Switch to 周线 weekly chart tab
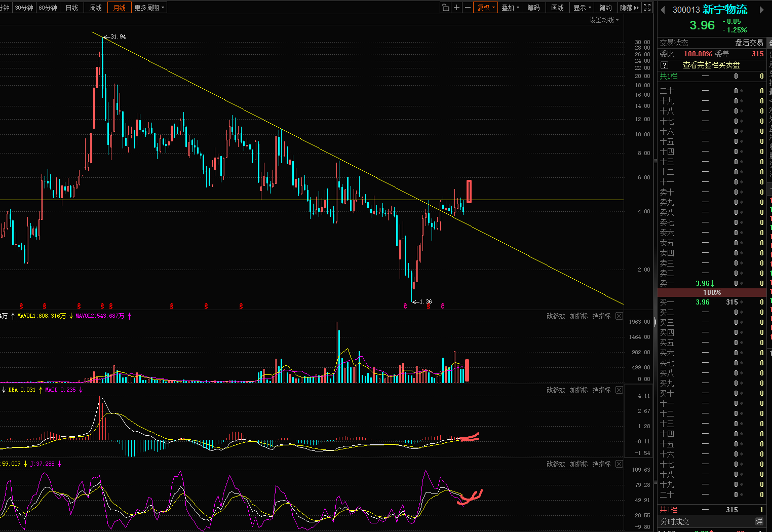 click(96, 8)
